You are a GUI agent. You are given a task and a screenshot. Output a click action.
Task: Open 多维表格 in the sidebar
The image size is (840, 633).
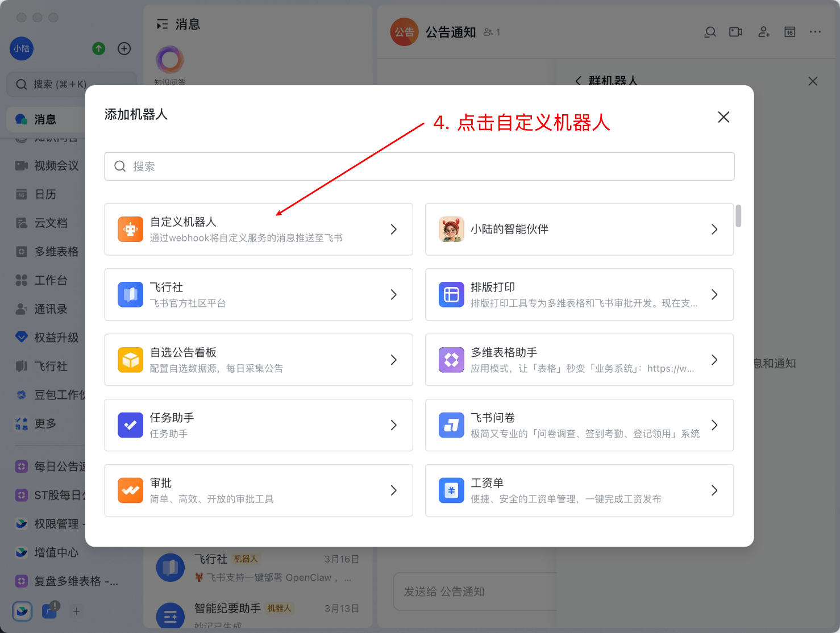click(47, 252)
